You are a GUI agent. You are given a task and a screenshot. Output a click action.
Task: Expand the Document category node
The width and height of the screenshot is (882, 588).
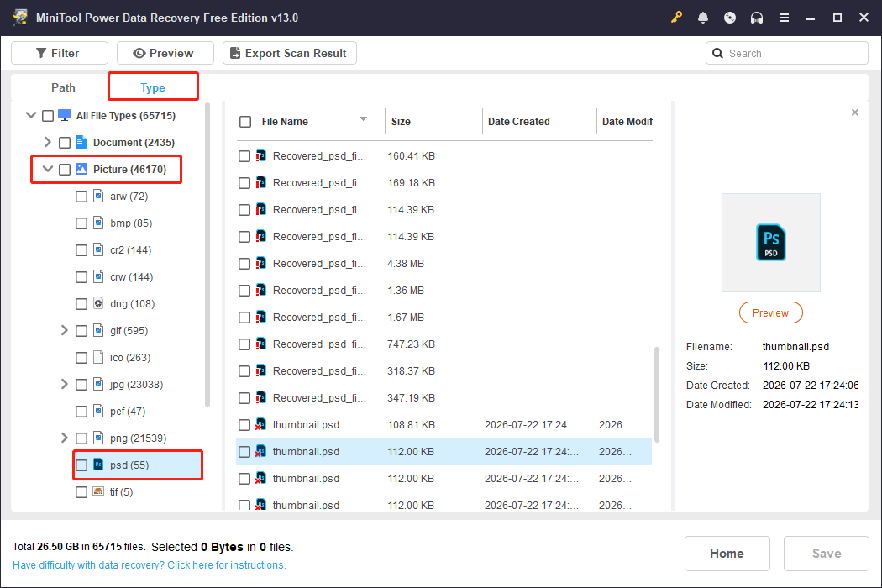tap(48, 142)
